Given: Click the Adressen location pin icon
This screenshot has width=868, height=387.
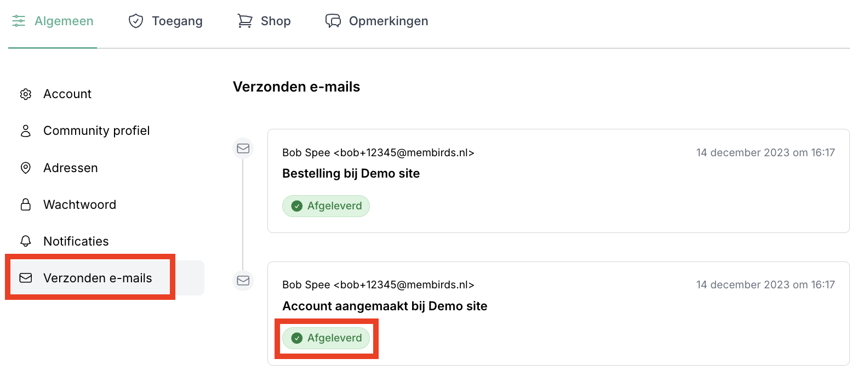Looking at the screenshot, I should point(26,168).
